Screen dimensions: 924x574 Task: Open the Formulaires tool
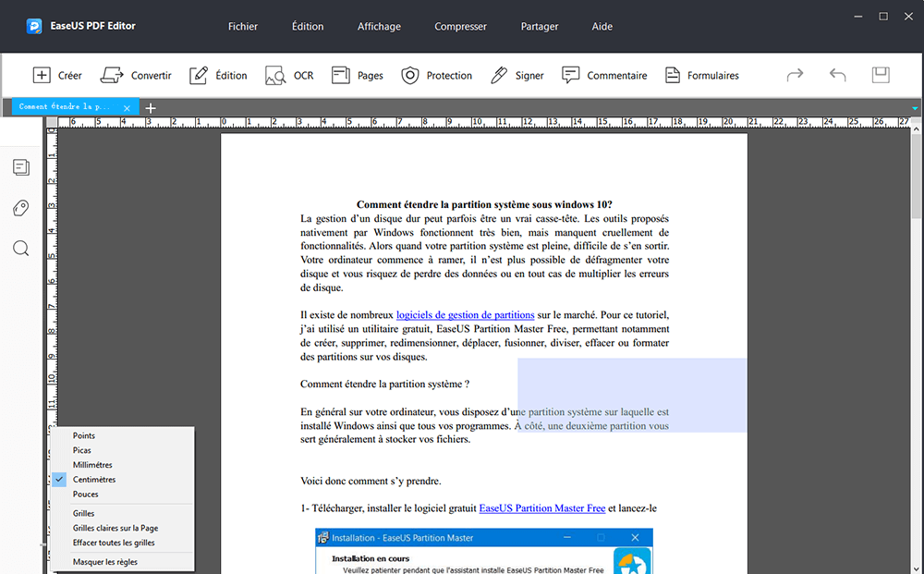(702, 76)
